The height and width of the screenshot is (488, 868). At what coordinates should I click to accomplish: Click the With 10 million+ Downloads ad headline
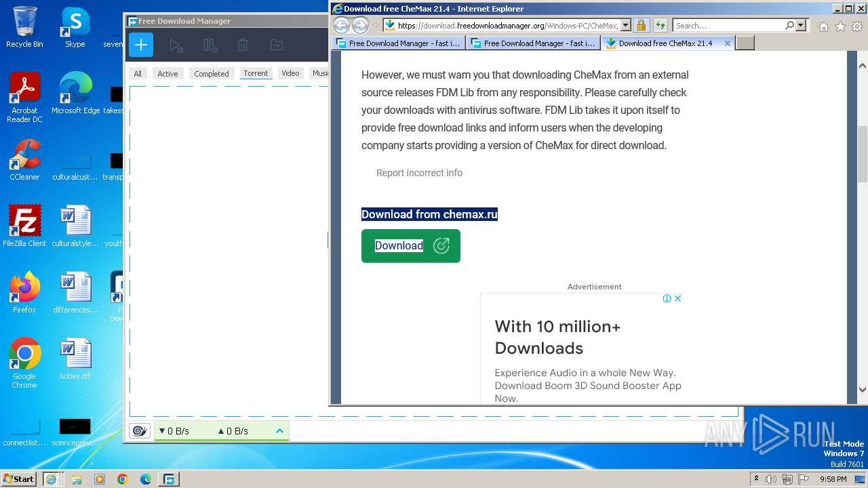[557, 337]
